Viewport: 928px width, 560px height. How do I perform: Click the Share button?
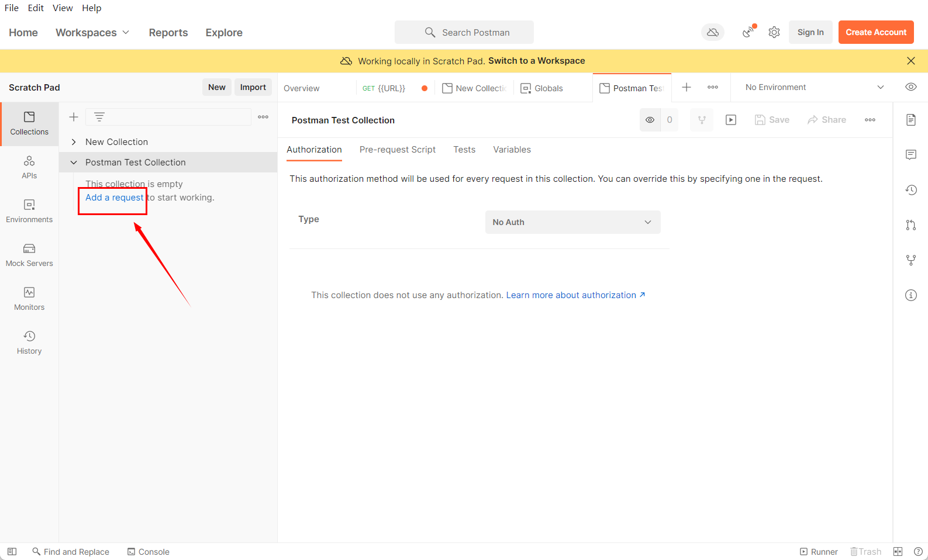tap(827, 120)
